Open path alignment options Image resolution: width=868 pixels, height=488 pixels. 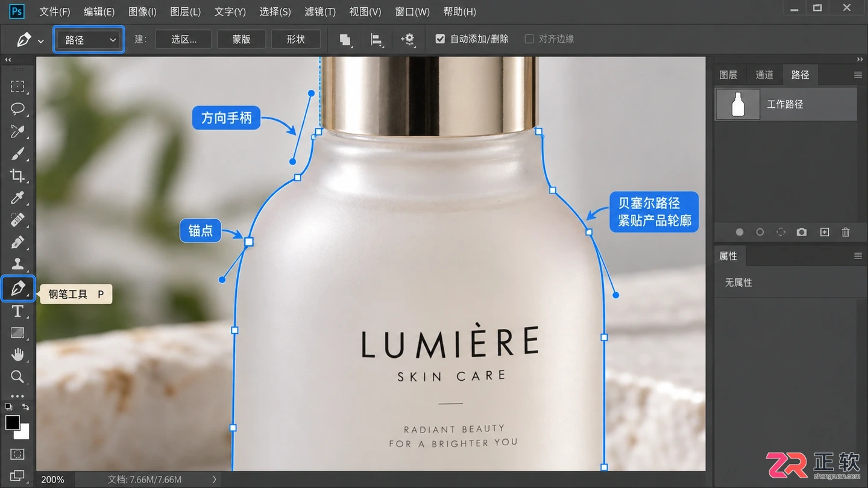(x=376, y=40)
